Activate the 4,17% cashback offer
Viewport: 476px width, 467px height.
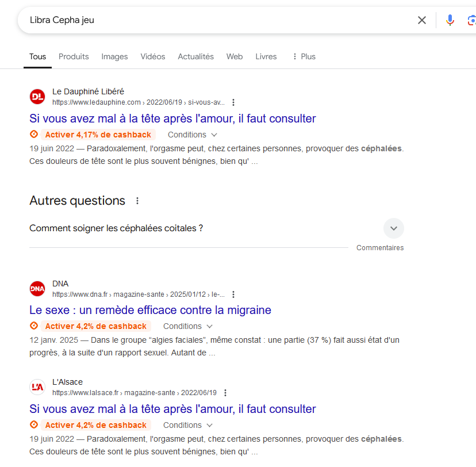(98, 135)
